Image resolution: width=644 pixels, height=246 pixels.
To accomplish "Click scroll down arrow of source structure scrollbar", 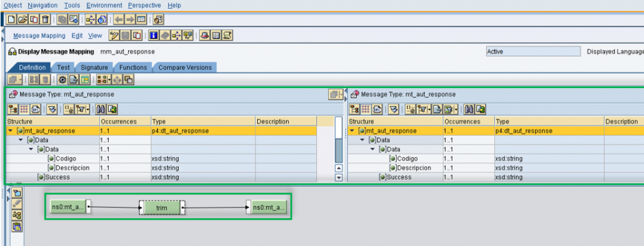I will [x=339, y=177].
